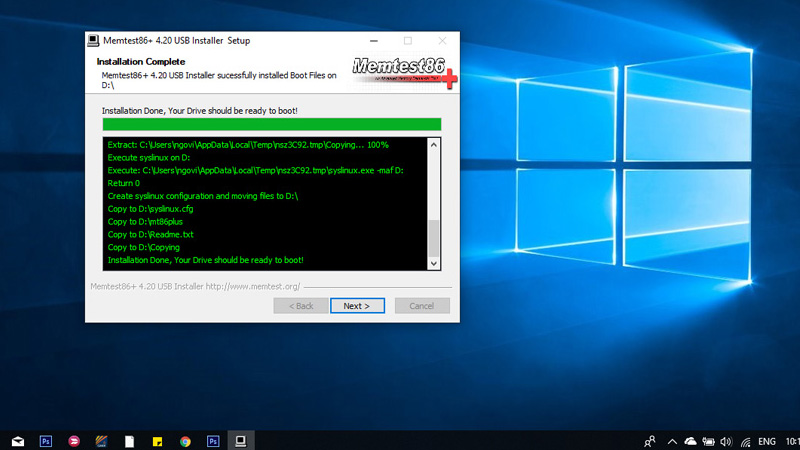Click the scrollbar thumb in the log box
The height and width of the screenshot is (450, 800).
(x=434, y=238)
